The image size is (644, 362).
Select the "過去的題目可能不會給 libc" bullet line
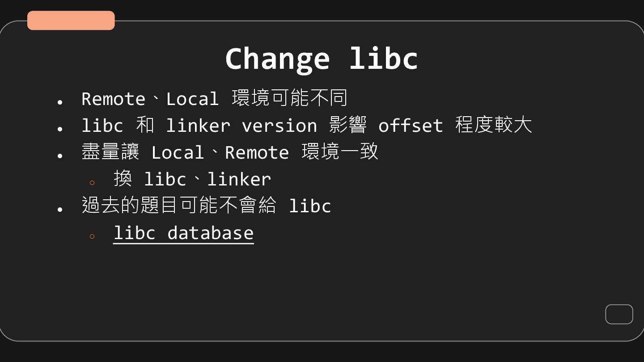point(206,206)
